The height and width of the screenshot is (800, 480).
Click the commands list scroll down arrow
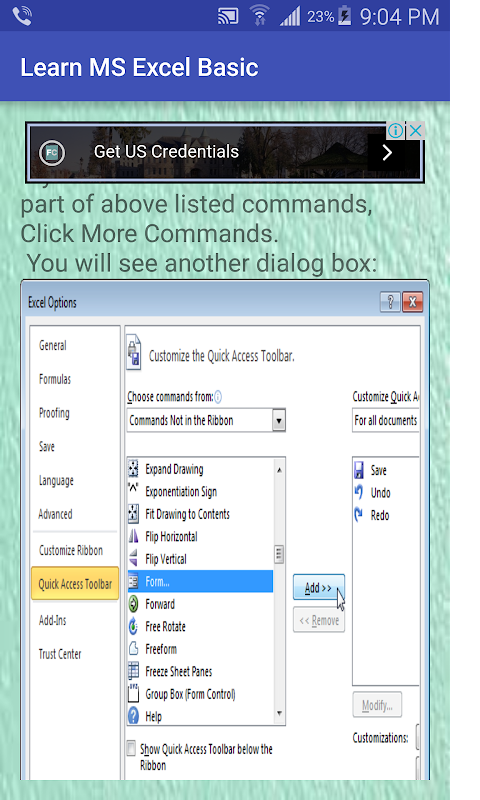coord(279,713)
